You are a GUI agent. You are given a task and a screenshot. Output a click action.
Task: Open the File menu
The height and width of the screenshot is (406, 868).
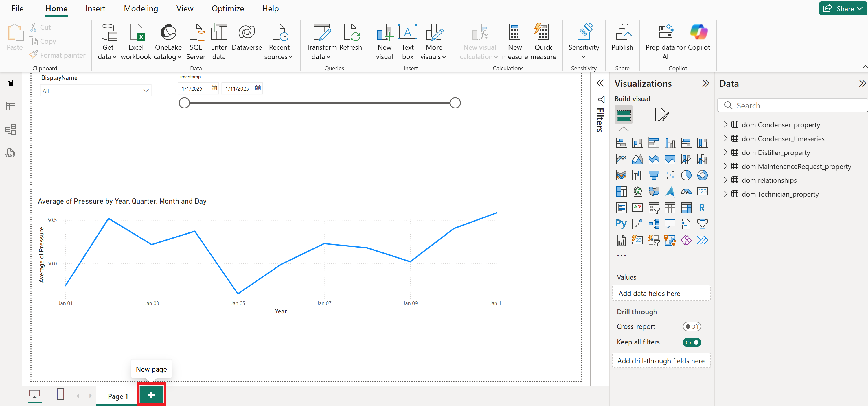pyautogui.click(x=18, y=9)
